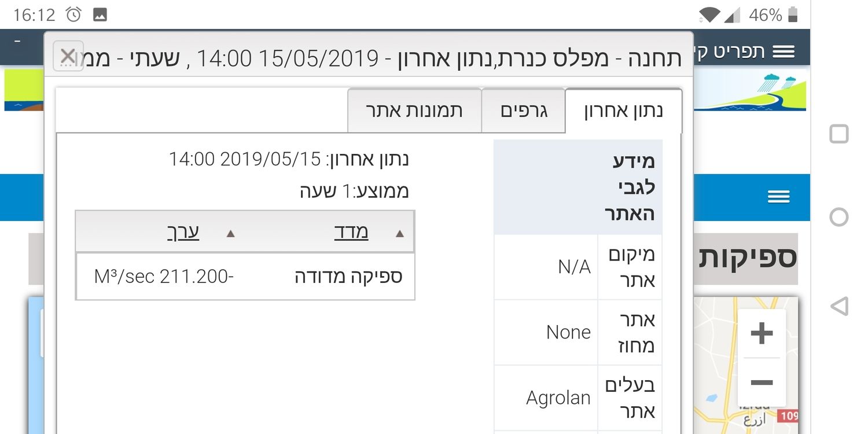Tap the ספיקות page heading
868x434 pixels.
[x=746, y=258]
